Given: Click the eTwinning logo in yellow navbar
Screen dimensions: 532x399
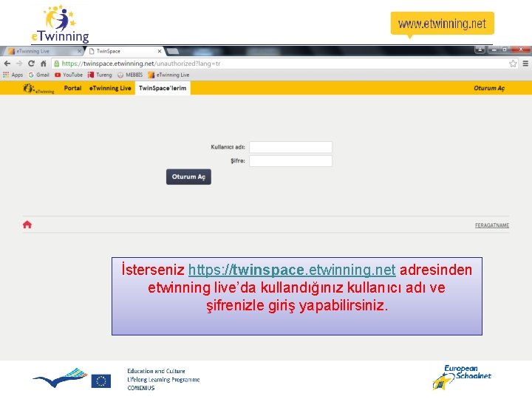Looking at the screenshot, I should pyautogui.click(x=38, y=89).
